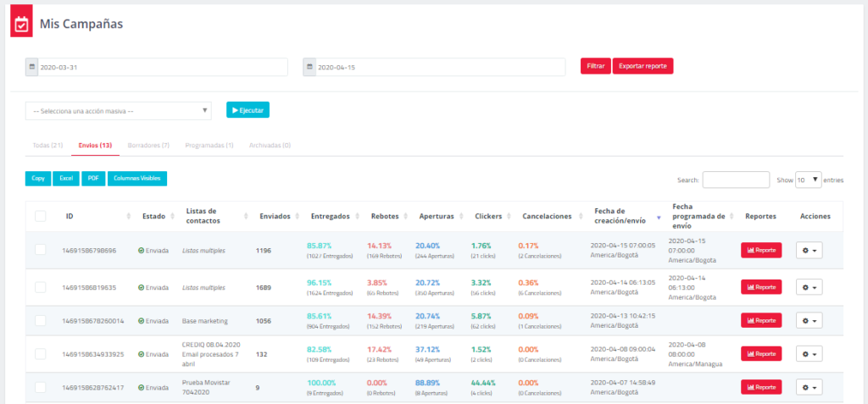Sort by Fecha de creación/envío arrow
The height and width of the screenshot is (404, 868).
tap(659, 217)
